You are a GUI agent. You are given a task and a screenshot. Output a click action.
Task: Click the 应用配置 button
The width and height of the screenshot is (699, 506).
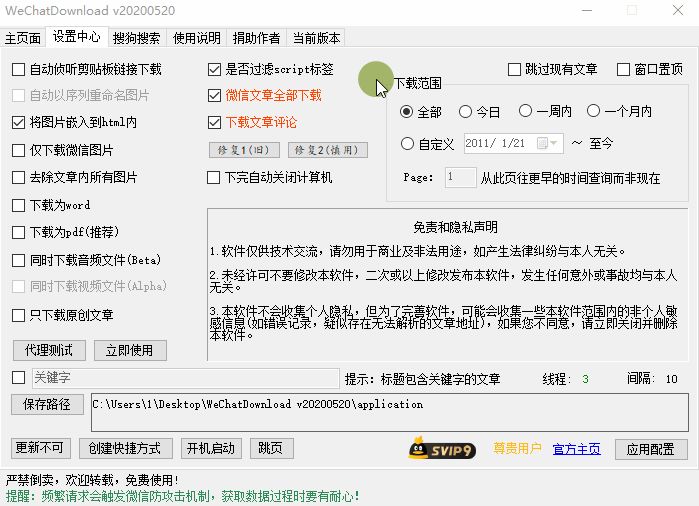[x=651, y=449]
